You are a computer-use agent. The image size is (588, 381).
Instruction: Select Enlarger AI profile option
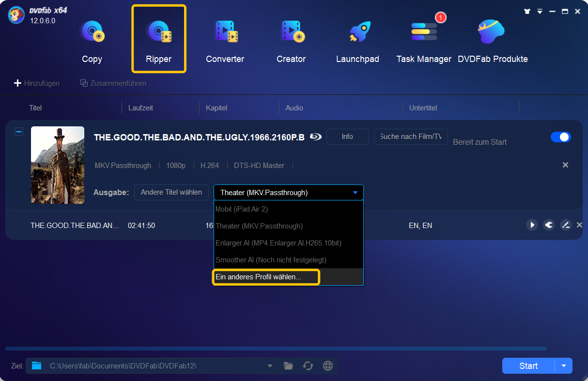click(288, 243)
